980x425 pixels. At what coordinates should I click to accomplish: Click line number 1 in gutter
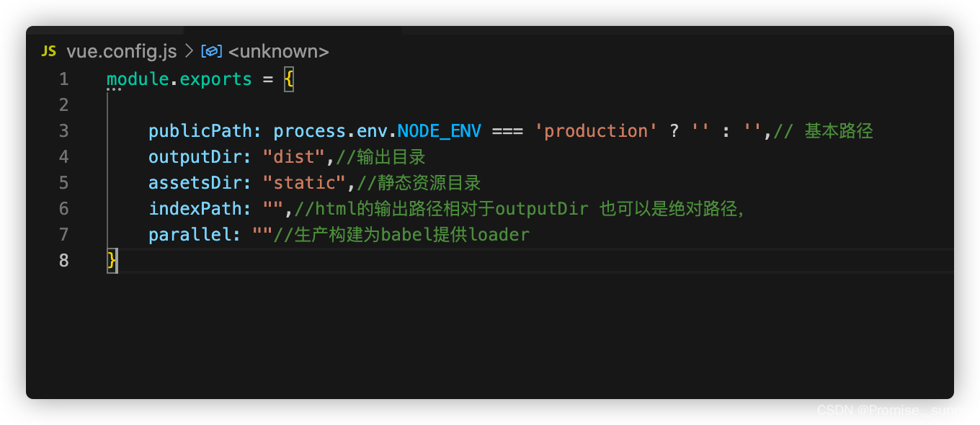point(64,79)
